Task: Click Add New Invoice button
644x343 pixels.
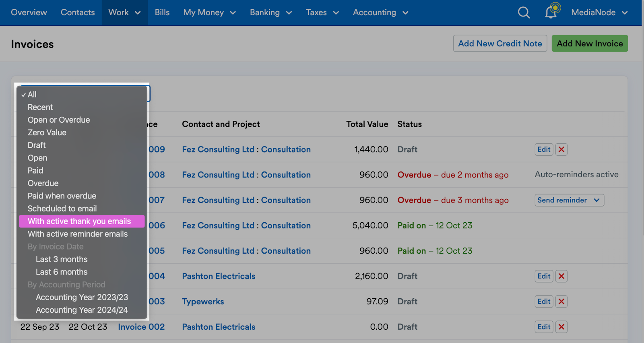Action: [590, 43]
